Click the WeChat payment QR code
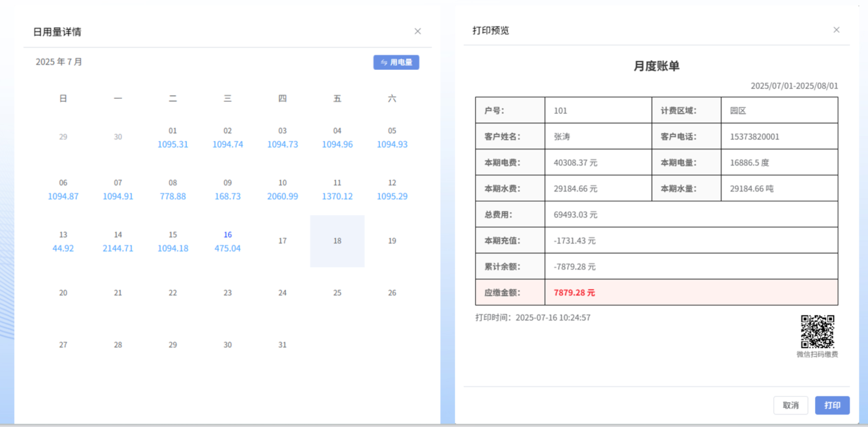868x427 pixels. click(x=818, y=332)
